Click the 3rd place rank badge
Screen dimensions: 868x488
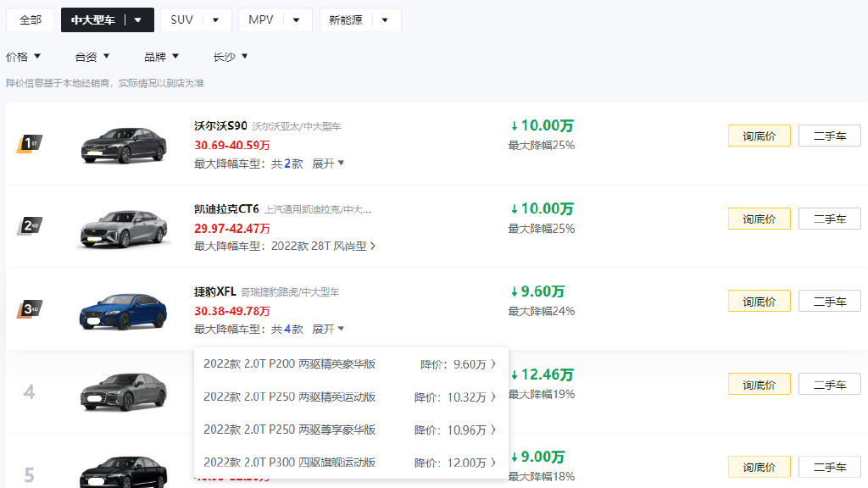click(x=30, y=308)
